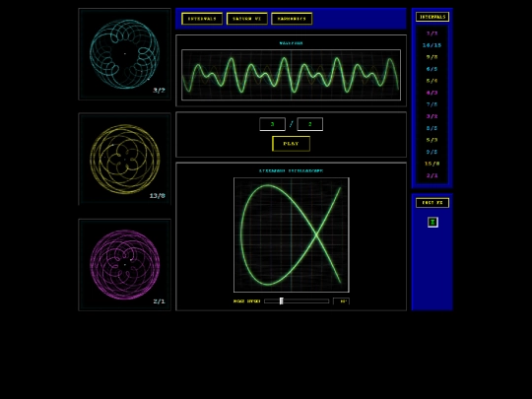Adjust the phase offset slider handle

tap(281, 300)
